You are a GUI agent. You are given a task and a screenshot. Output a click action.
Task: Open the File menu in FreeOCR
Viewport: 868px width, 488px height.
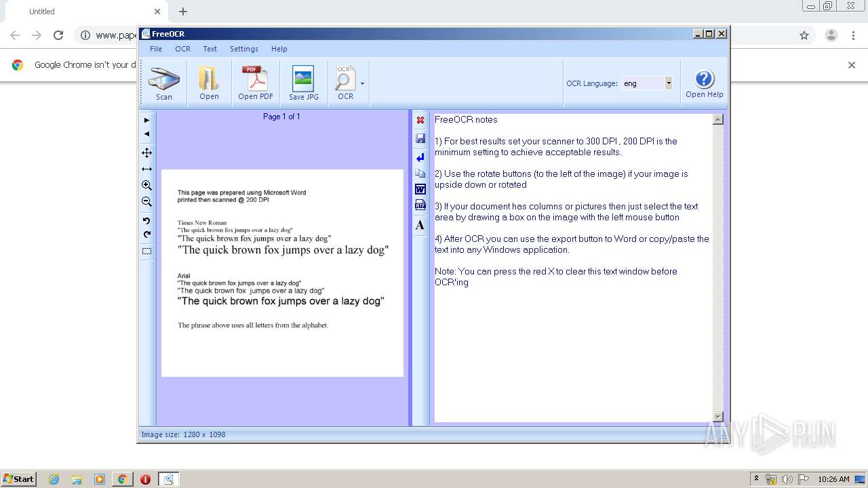click(x=156, y=49)
